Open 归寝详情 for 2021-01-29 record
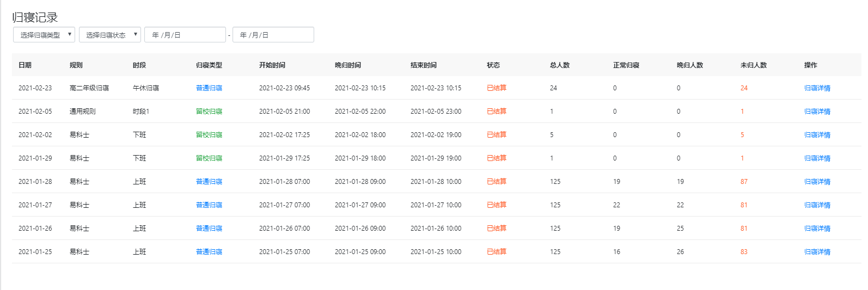The image size is (868, 290). (x=817, y=158)
